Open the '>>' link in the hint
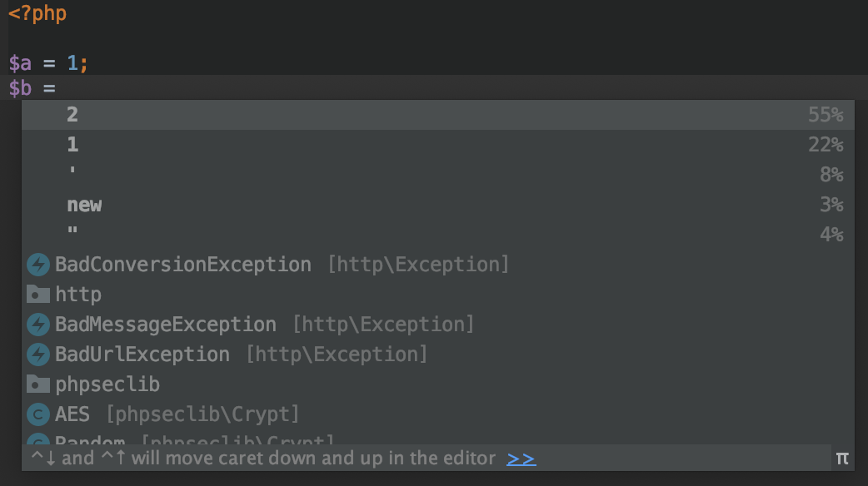This screenshot has height=486, width=868. (521, 459)
